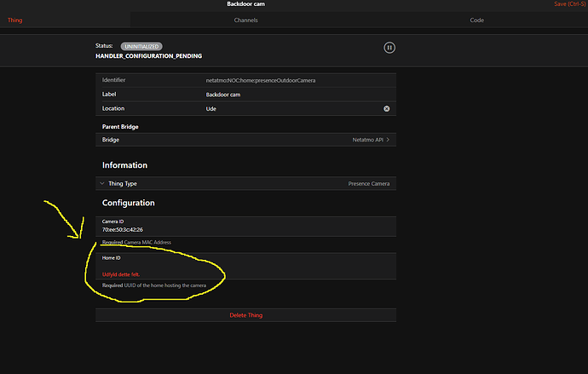Click the red 'Udfyld dette felt.' error text
588x374 pixels.
click(121, 274)
